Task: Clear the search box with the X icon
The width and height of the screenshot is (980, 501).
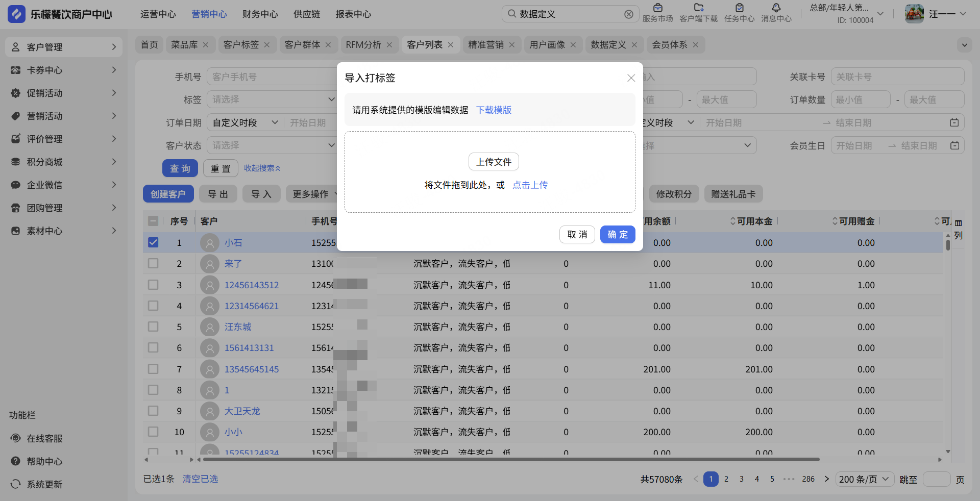Action: pyautogui.click(x=629, y=14)
